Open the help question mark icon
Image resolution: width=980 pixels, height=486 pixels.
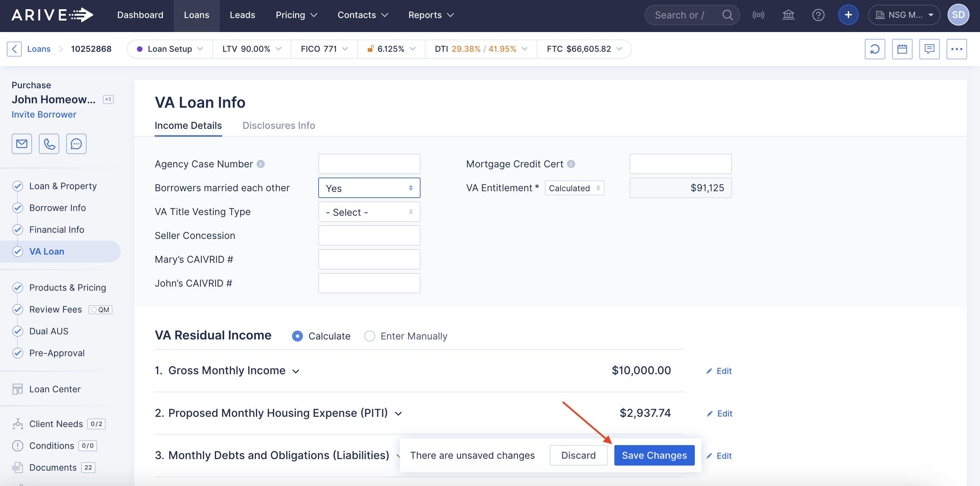tap(818, 15)
